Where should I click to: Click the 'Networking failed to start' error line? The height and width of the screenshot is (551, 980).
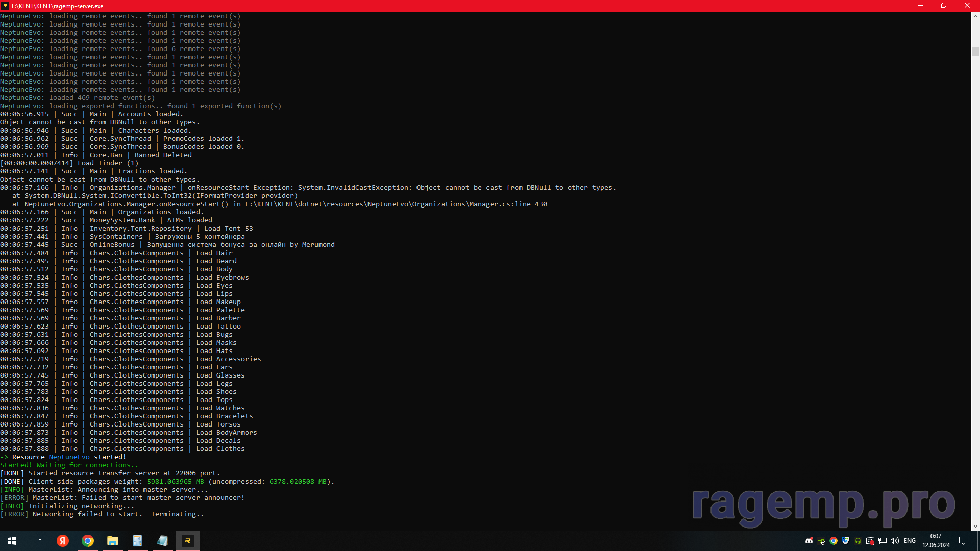tap(102, 514)
